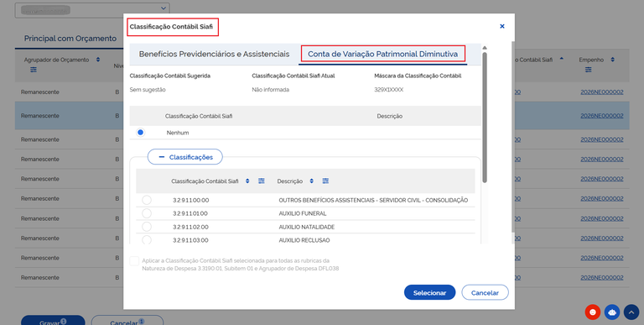Click the 3.2.9.1.1.01.00 classification code
This screenshot has width=644, height=325.
(191, 213)
